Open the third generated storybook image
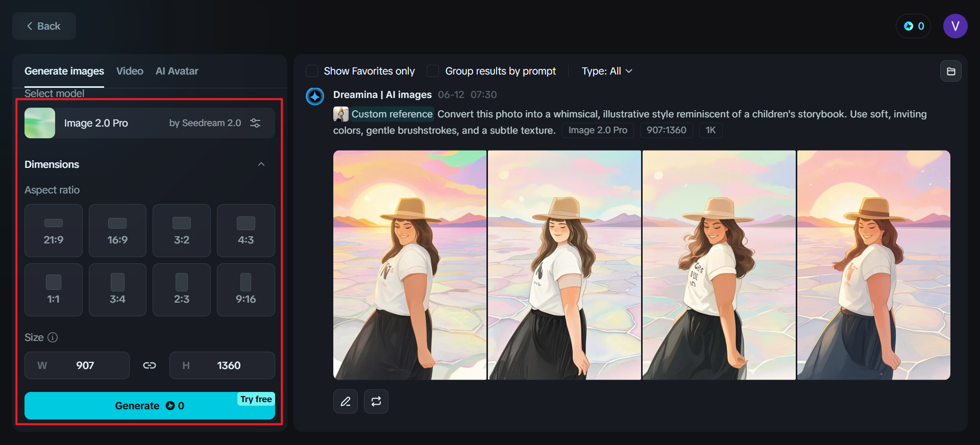 (x=719, y=265)
